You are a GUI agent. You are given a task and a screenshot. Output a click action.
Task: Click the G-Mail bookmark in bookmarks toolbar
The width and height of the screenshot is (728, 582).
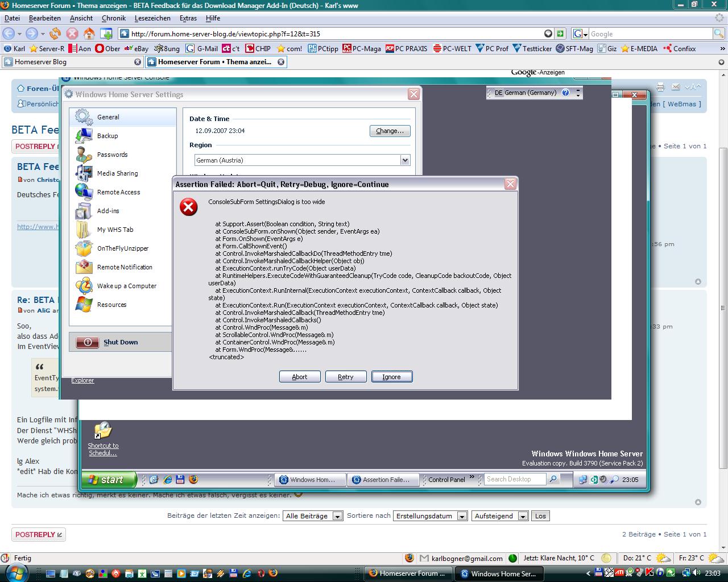coord(202,48)
